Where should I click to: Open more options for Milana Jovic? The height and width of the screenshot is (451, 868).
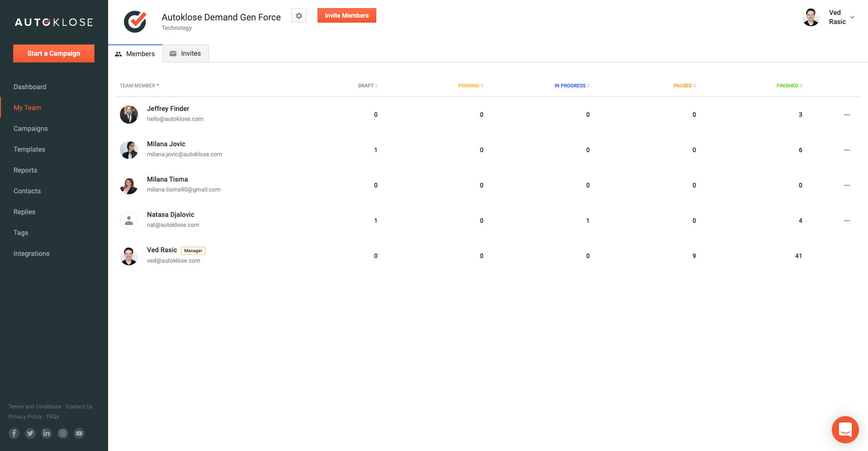847,150
